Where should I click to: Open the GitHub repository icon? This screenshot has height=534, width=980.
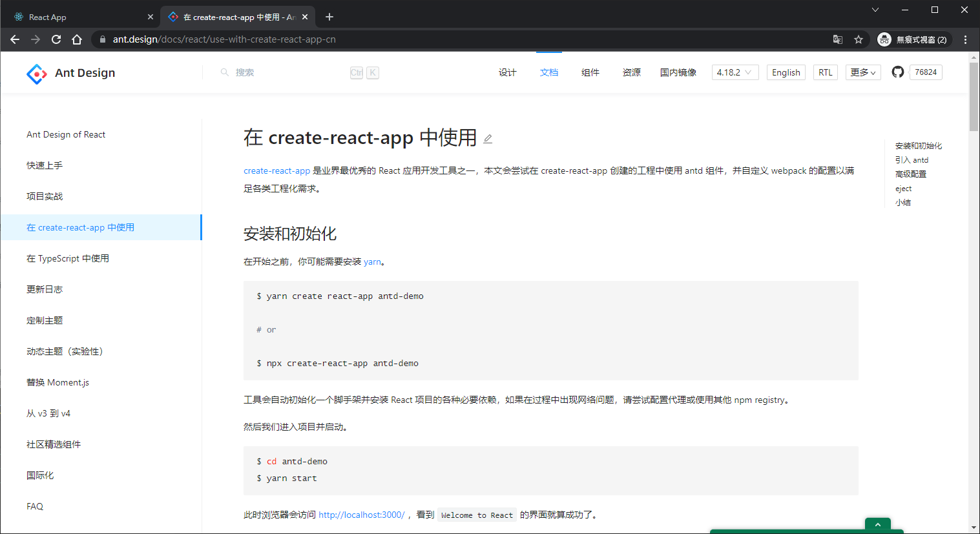point(898,72)
